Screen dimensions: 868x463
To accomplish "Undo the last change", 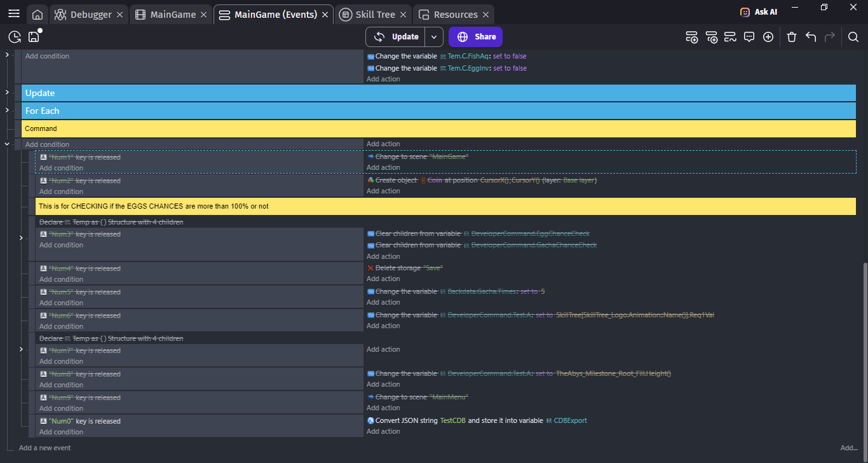I will click(811, 37).
